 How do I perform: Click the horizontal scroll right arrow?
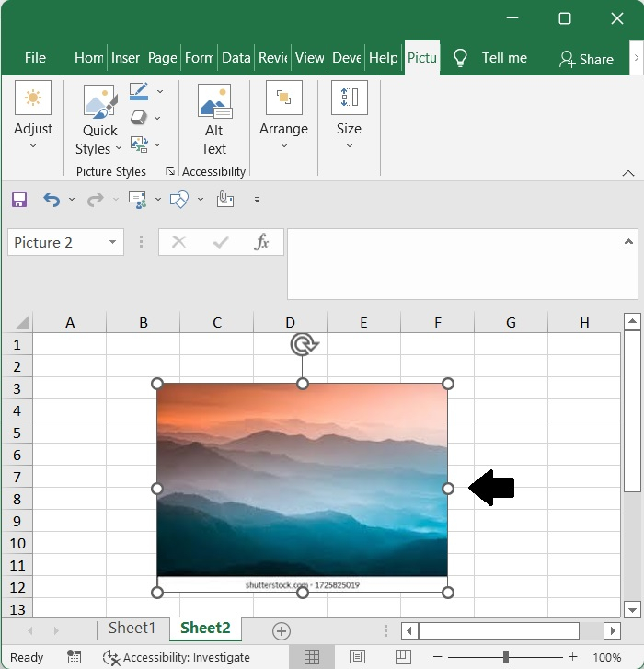(613, 630)
